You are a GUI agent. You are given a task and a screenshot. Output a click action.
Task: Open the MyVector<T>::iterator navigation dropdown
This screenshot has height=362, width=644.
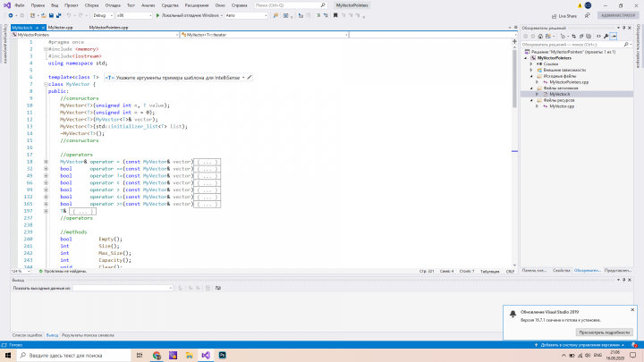265,35
